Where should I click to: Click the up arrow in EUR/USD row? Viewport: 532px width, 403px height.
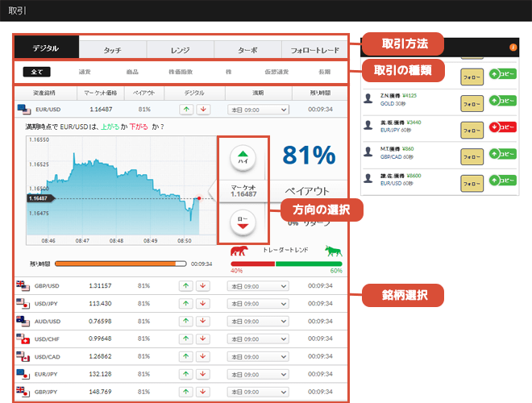click(186, 110)
